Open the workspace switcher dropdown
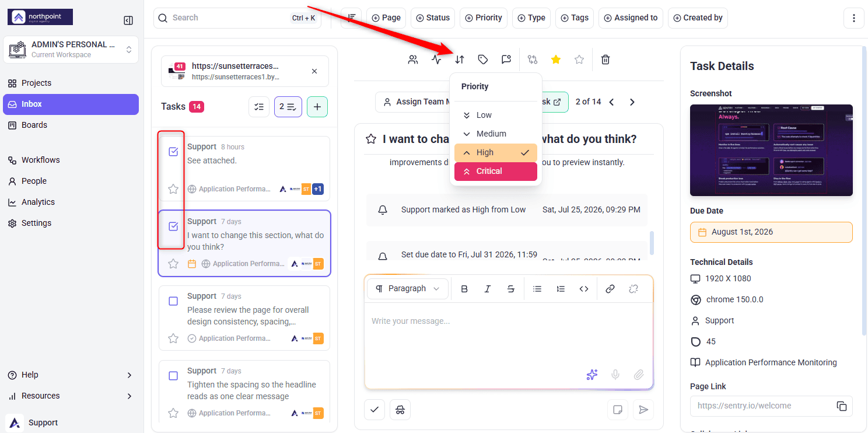The height and width of the screenshot is (433, 868). click(71, 50)
